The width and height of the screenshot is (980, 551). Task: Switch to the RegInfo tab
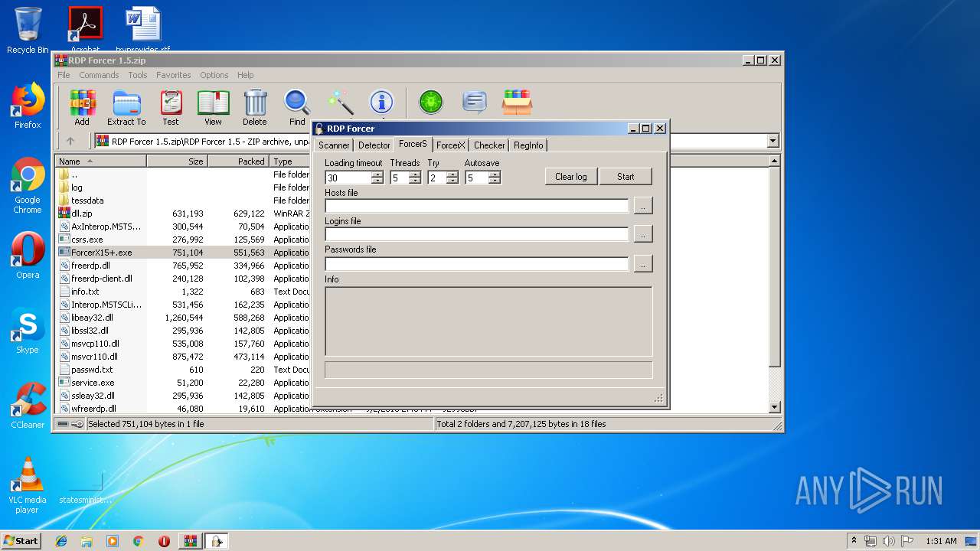point(528,145)
